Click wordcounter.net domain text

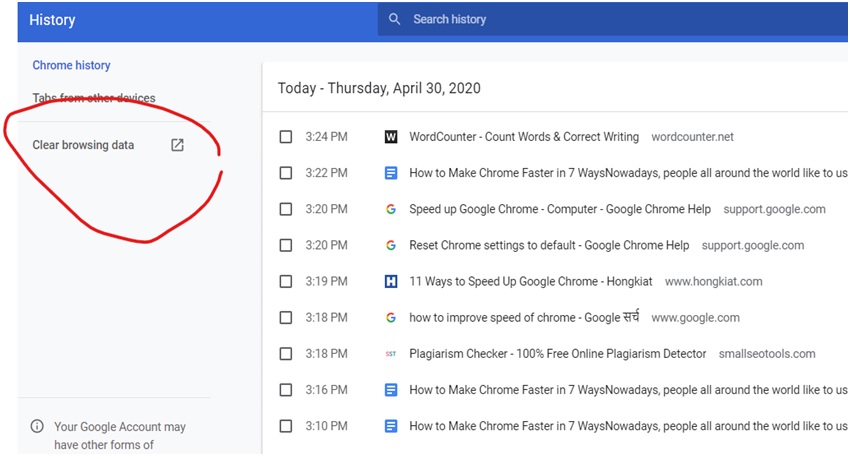692,137
